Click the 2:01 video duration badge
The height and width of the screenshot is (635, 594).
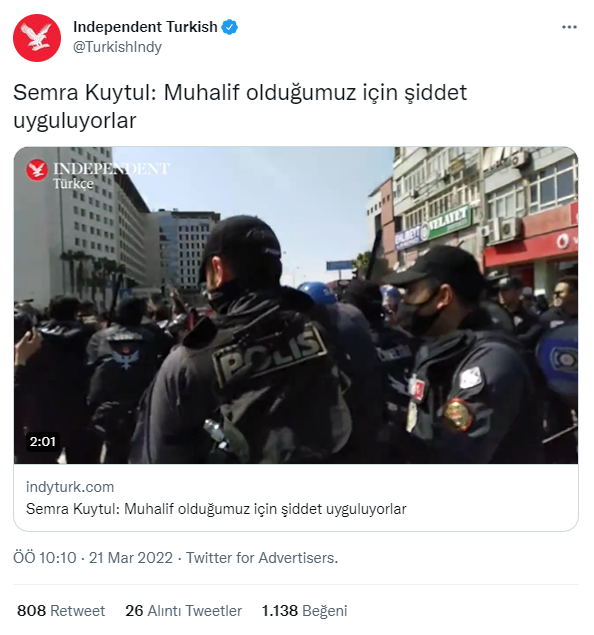pos(43,441)
